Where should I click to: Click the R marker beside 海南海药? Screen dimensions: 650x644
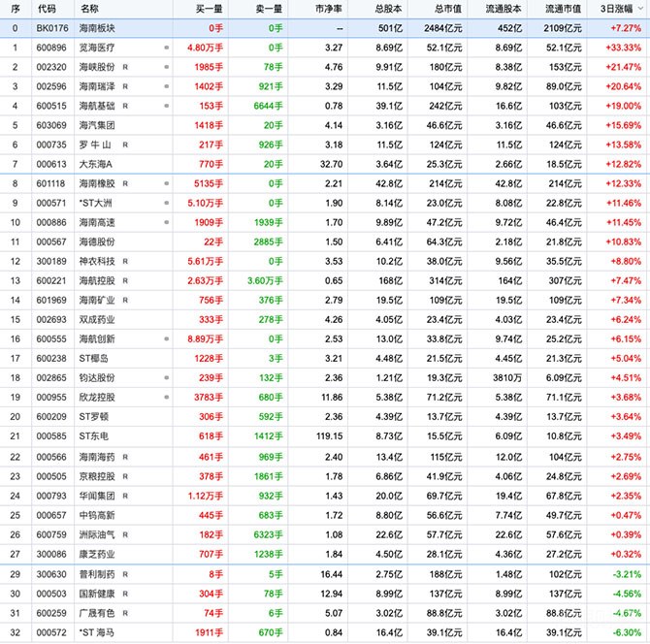point(125,457)
